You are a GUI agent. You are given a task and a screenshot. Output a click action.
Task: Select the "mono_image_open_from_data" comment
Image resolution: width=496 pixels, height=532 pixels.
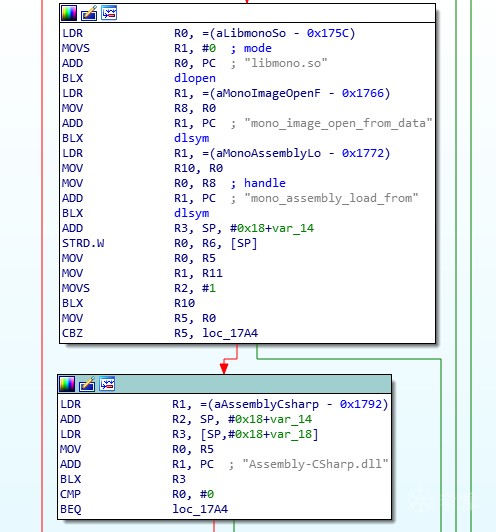(x=338, y=123)
